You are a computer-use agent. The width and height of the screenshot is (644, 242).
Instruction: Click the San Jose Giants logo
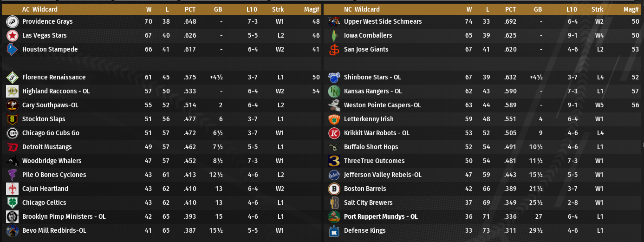(x=334, y=49)
